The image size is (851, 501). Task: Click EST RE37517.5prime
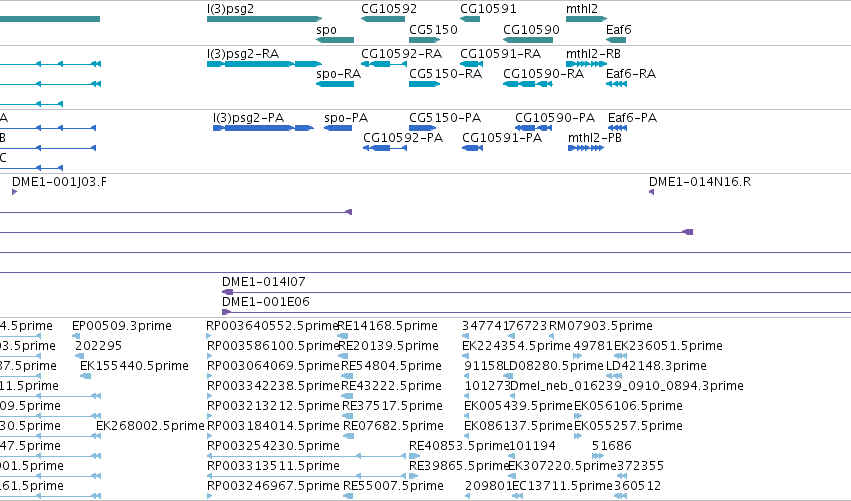coord(392,406)
